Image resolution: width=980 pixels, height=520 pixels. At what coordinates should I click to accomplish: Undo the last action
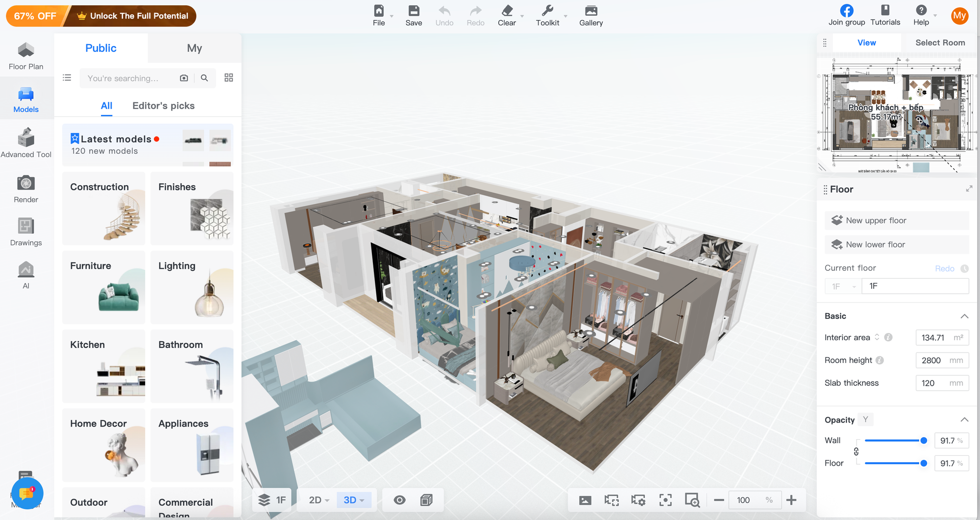coord(444,16)
